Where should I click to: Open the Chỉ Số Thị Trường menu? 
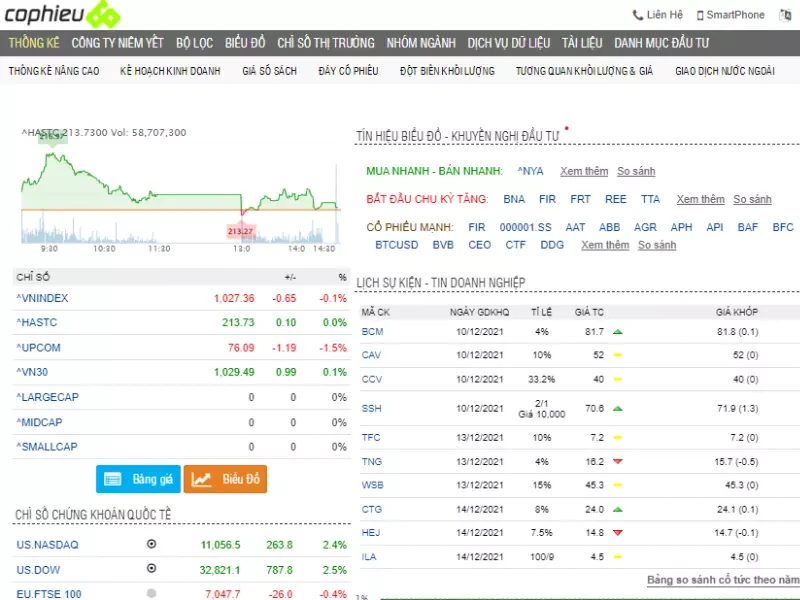326,43
